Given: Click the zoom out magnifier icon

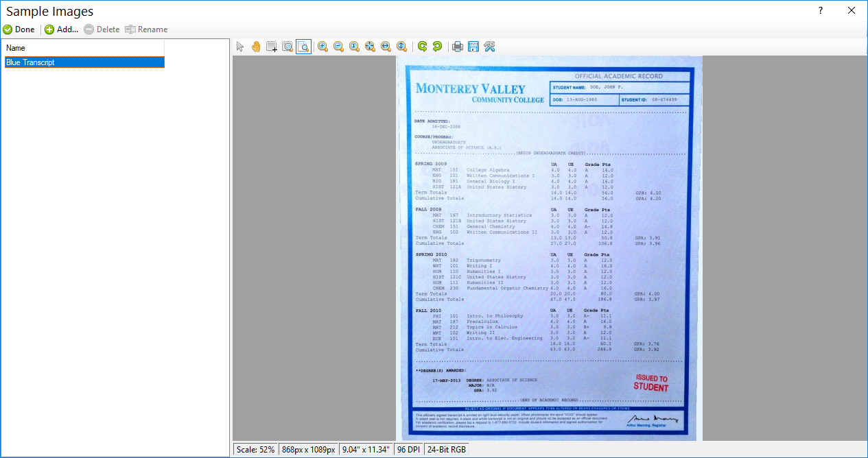Looking at the screenshot, I should point(338,47).
